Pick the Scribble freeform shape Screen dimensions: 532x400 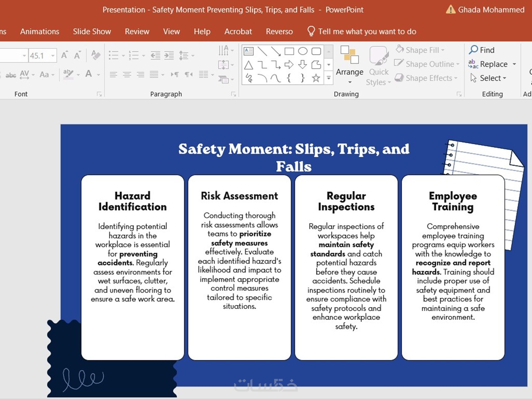point(249,78)
